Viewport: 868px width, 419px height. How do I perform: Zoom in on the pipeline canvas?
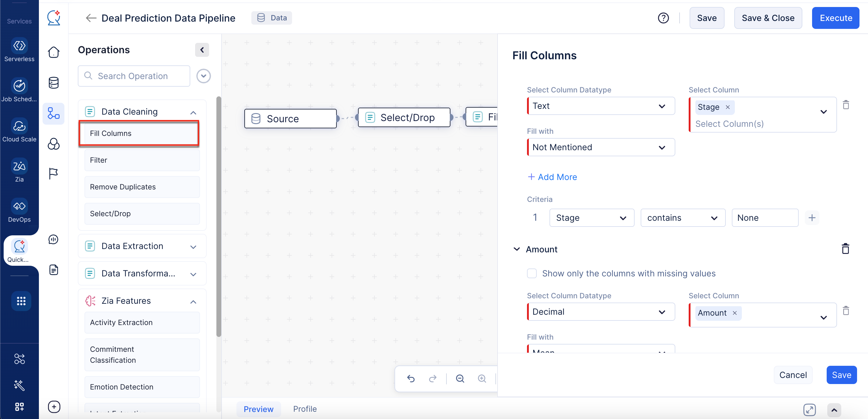click(x=482, y=379)
